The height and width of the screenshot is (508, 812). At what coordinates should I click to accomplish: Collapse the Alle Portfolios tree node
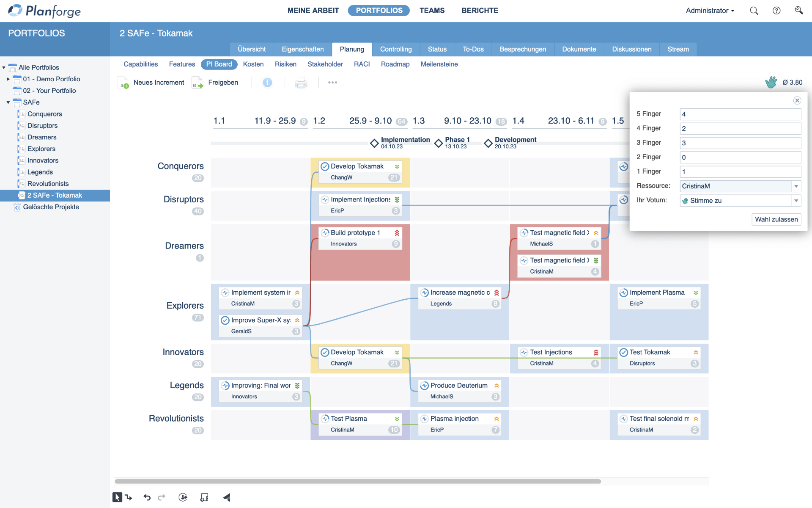pos(4,67)
